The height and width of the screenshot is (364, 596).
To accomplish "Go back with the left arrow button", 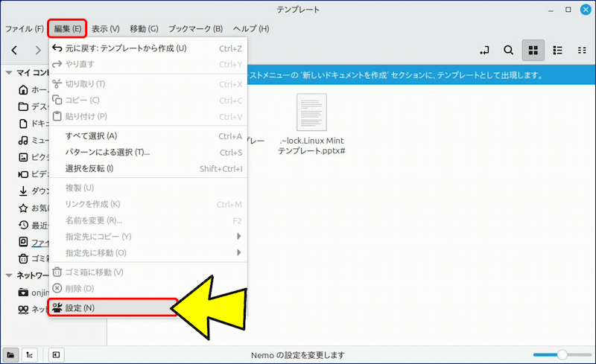I will tap(14, 50).
